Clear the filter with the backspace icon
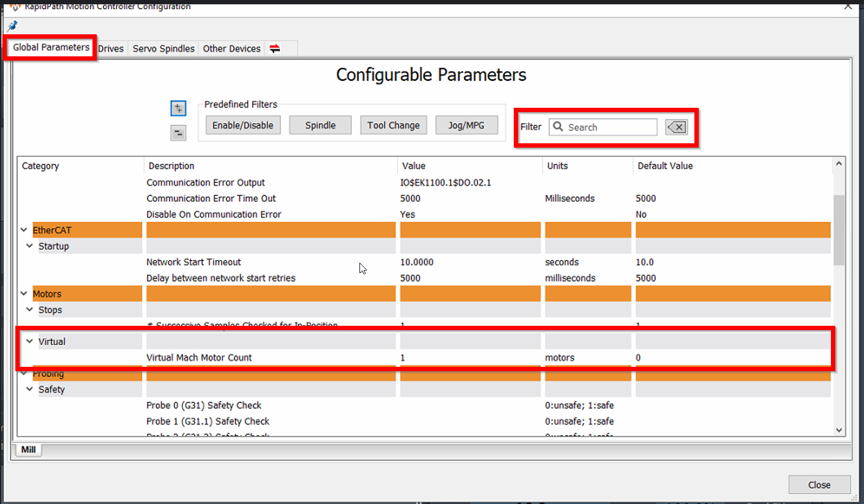Viewport: 864px width, 504px height. point(677,127)
